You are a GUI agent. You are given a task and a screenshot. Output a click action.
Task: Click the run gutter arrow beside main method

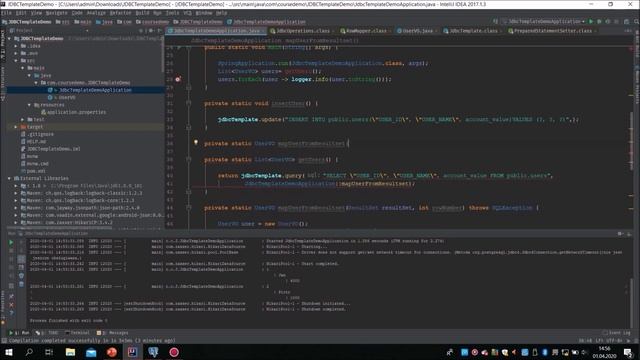(179, 47)
